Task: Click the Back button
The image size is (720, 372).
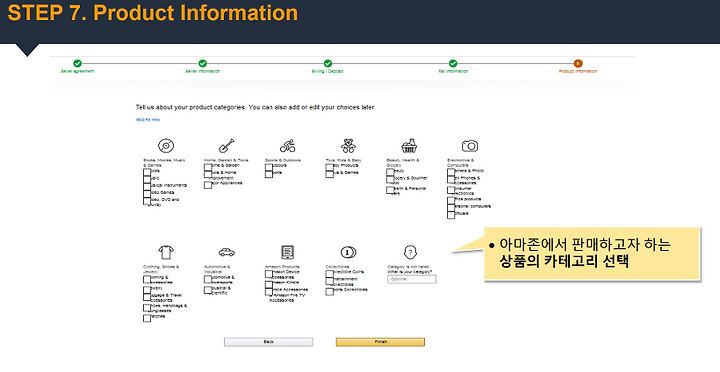Action: tap(269, 342)
